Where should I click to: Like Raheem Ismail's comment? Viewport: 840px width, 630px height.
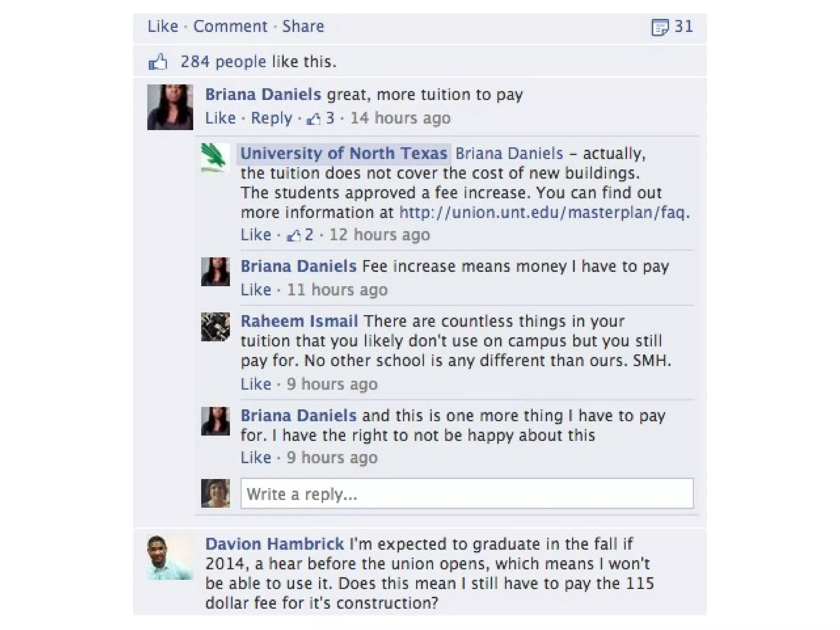point(256,384)
